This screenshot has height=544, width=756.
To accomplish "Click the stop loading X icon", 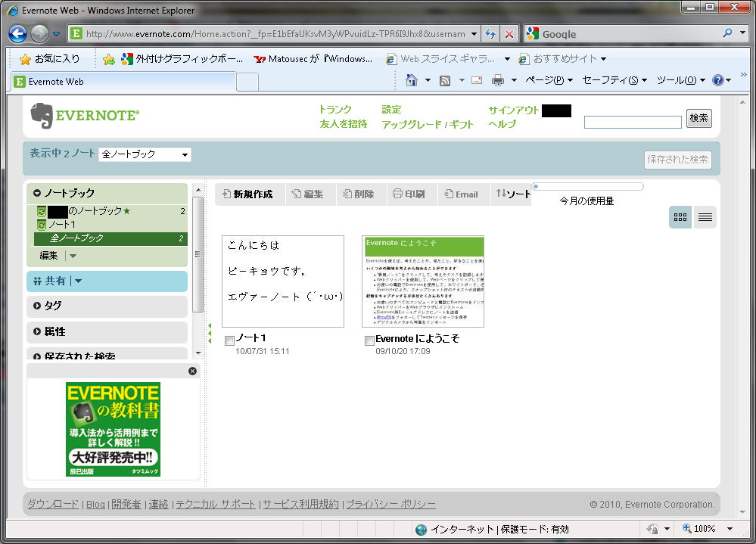I will point(509,34).
